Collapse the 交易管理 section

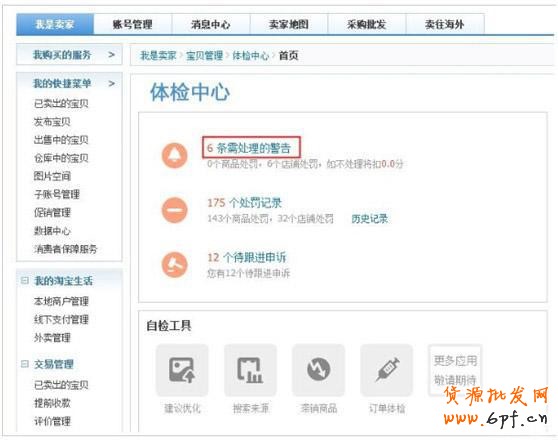25,364
